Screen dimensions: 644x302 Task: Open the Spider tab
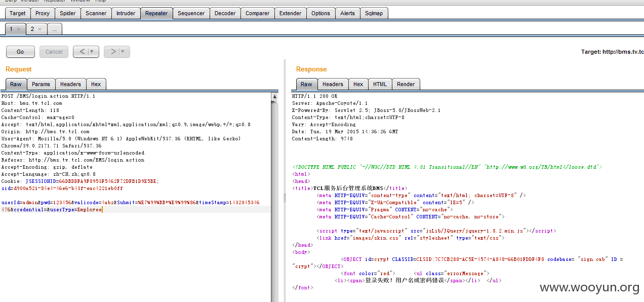(x=68, y=13)
